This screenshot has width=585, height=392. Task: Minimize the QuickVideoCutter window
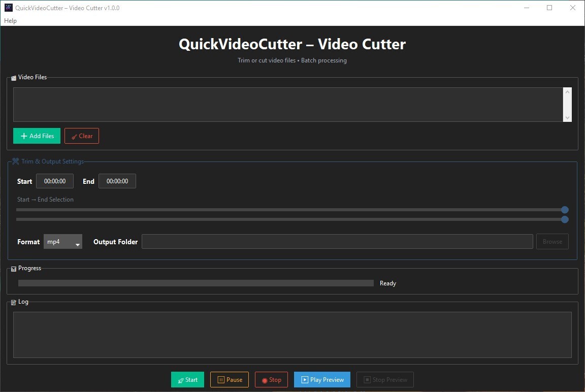click(x=527, y=8)
